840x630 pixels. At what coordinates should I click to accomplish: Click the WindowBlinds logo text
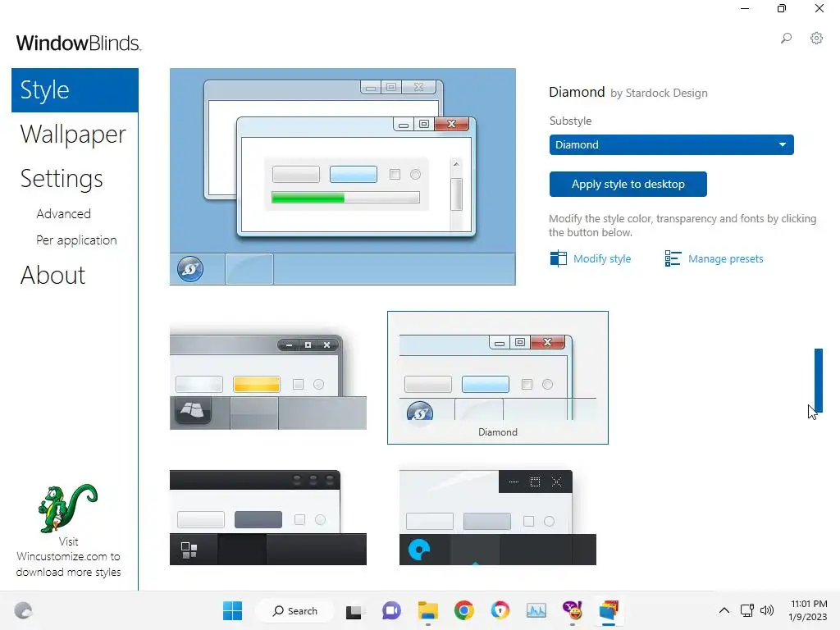(79, 43)
